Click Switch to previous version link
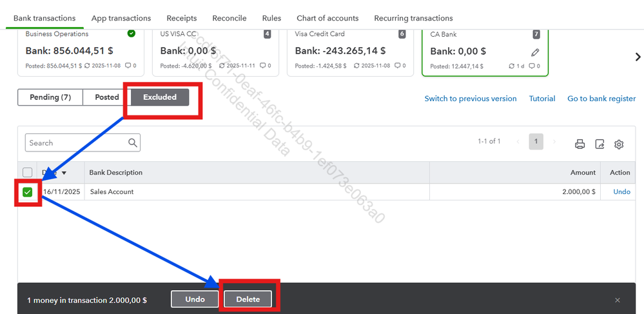This screenshot has width=644, height=314. point(471,99)
